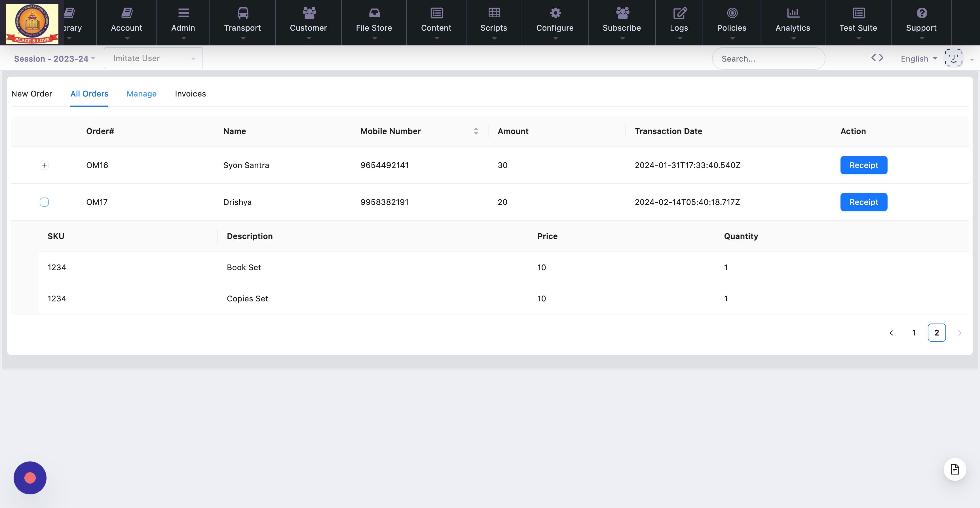The height and width of the screenshot is (508, 980).
Task: Click into the Search input field
Action: pos(768,58)
